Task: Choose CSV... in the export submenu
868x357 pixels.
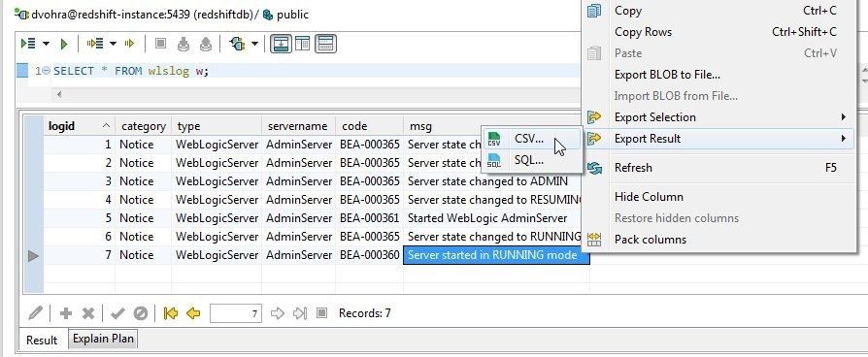Action: click(531, 139)
